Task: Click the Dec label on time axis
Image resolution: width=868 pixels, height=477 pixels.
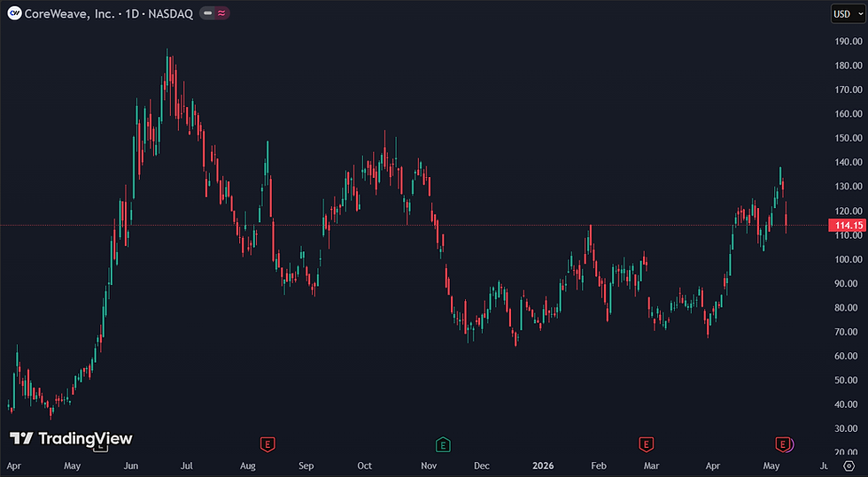Action: [482, 465]
